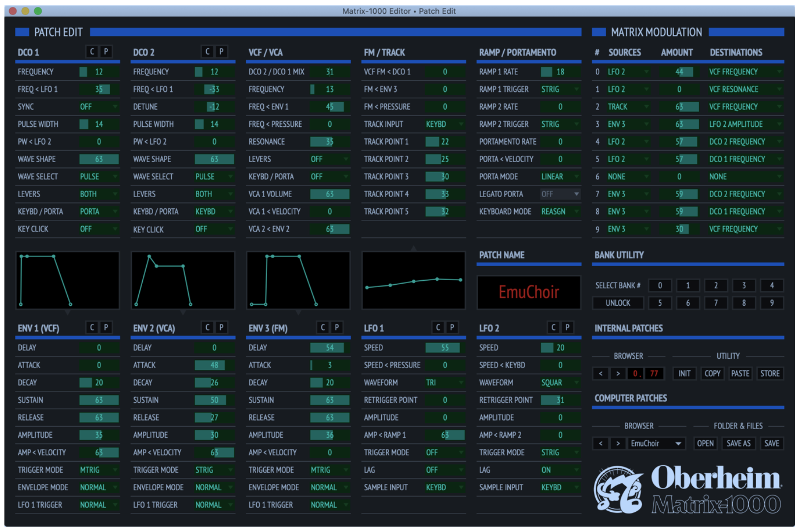Open the LFO 2 LAG dropdown

point(560,470)
